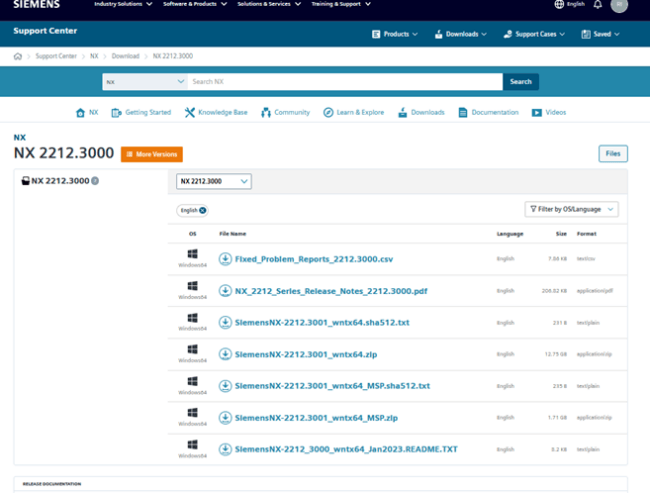
Task: Click the help icon beside NX 2212.3000
Action: (95, 181)
